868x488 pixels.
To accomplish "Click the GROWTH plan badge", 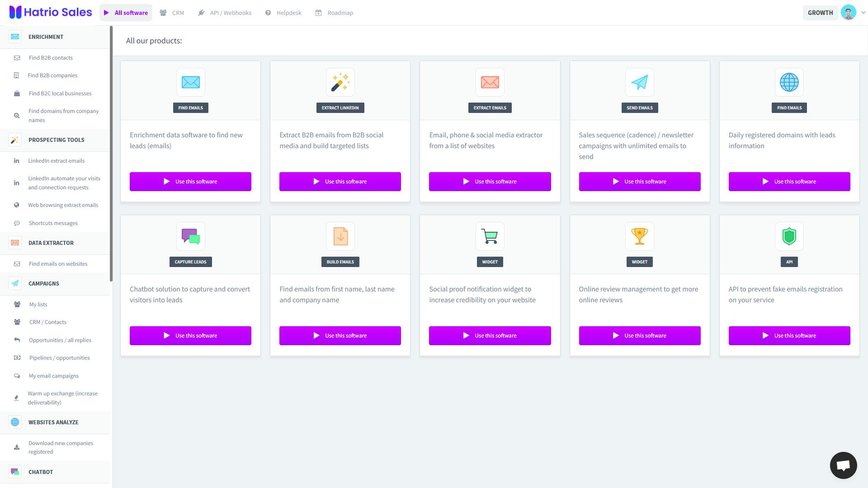I will (x=820, y=13).
